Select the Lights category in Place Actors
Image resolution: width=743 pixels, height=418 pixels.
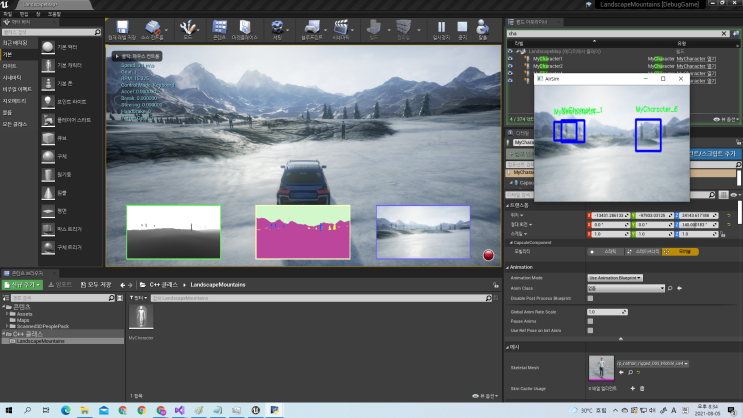pos(9,66)
